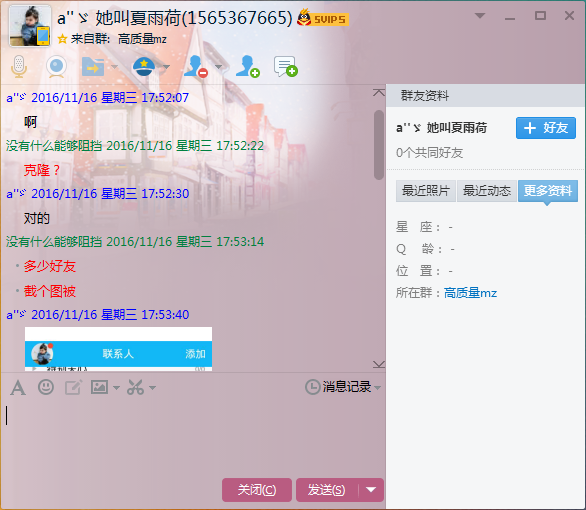
Task: Click the report user police-cap icon
Action: click(x=144, y=67)
